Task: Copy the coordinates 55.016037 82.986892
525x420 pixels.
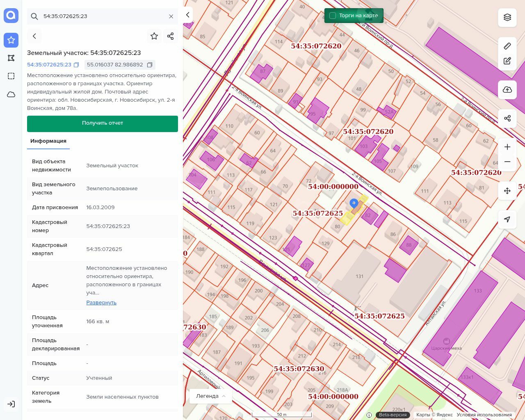Action: pos(150,65)
